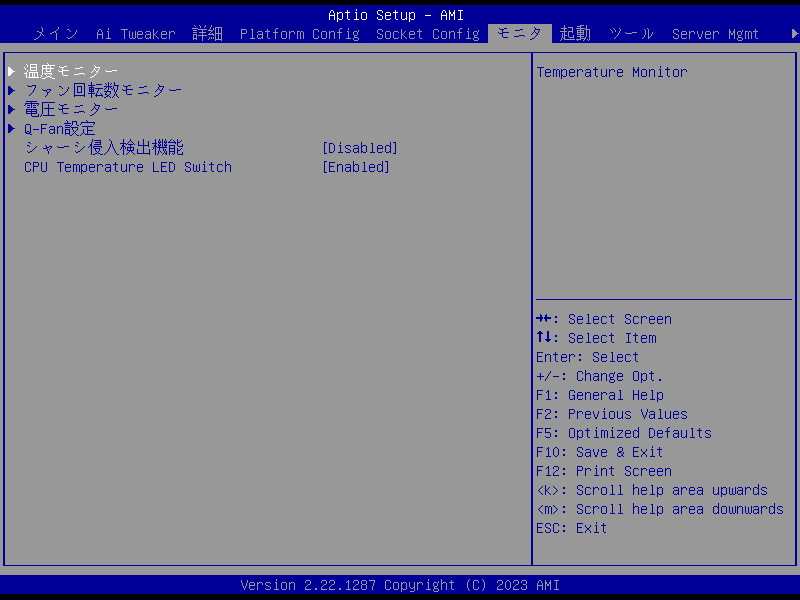Click the F5: Optimized Defaults hint
Viewport: 800px width, 600px height.
(623, 433)
